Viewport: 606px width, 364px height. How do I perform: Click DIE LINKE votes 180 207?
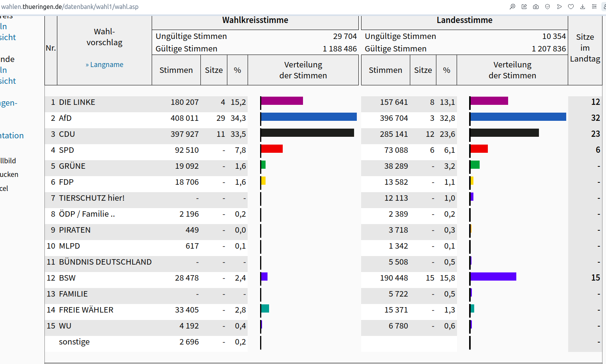click(x=184, y=102)
